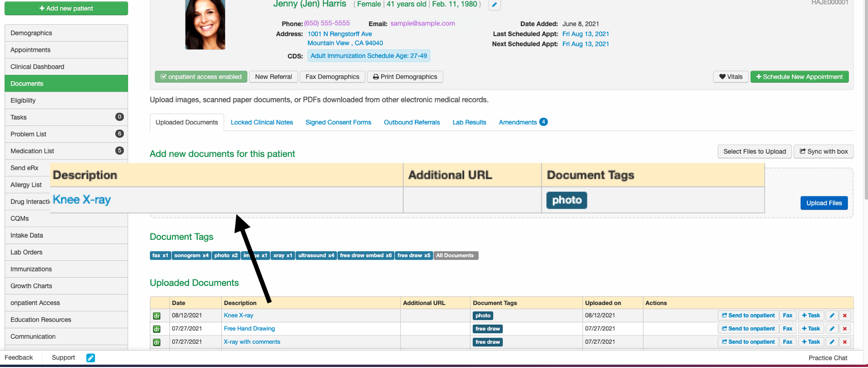Open Demographics in sidebar

pos(66,33)
